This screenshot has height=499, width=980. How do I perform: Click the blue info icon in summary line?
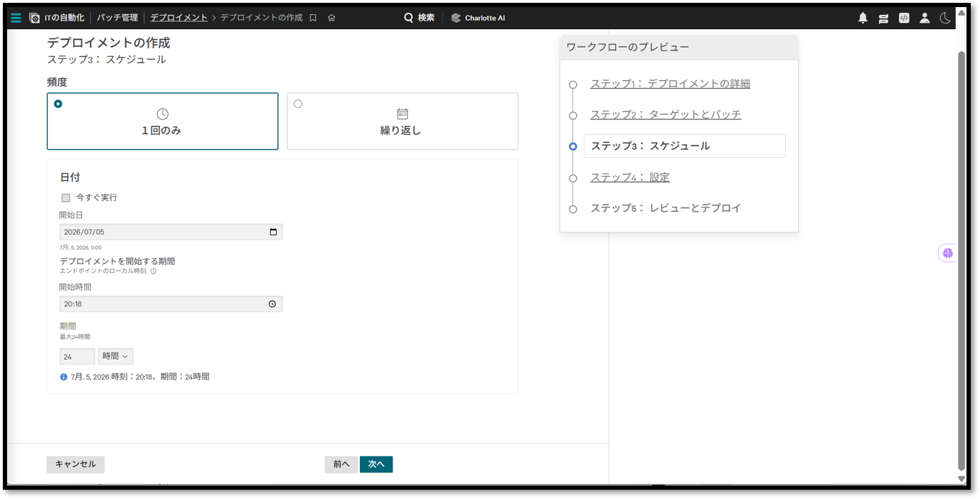coord(64,377)
